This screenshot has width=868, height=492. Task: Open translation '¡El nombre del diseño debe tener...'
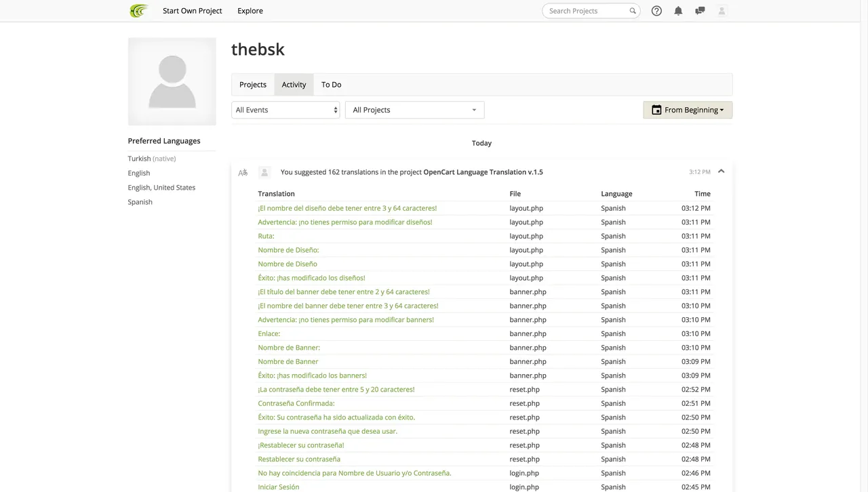pos(347,208)
